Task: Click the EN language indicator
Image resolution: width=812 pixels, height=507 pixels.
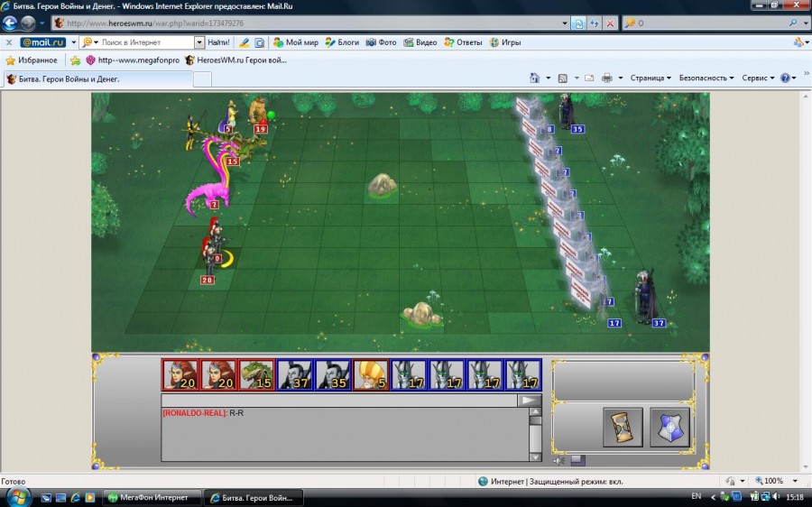Action: 696,496
